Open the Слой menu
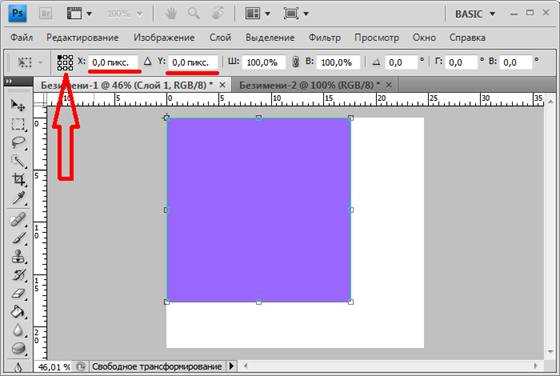This screenshot has width=560, height=376. point(220,37)
